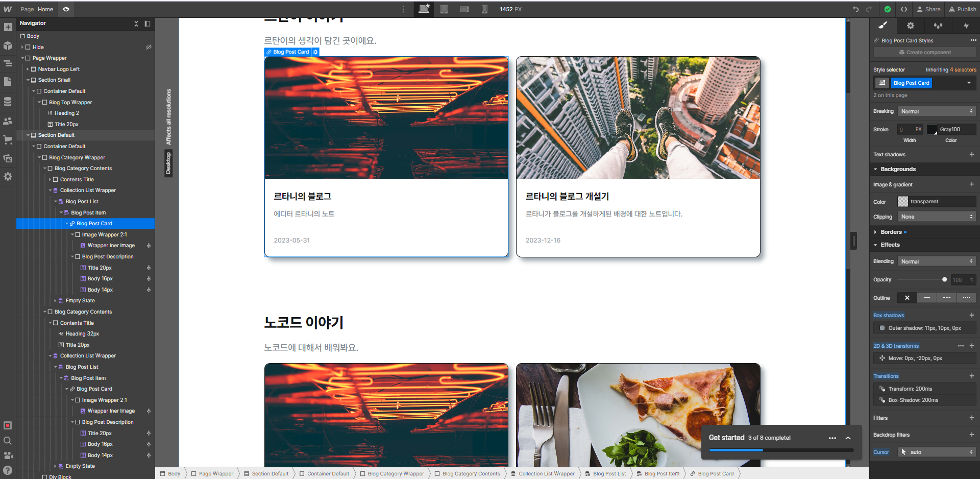Add a new text shadow
Image resolution: width=980 pixels, height=479 pixels.
click(x=972, y=154)
